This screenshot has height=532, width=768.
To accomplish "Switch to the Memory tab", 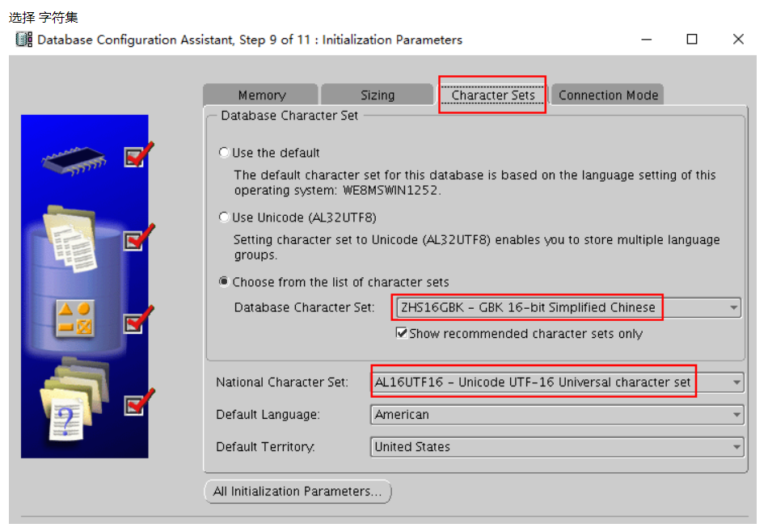I will pyautogui.click(x=261, y=95).
